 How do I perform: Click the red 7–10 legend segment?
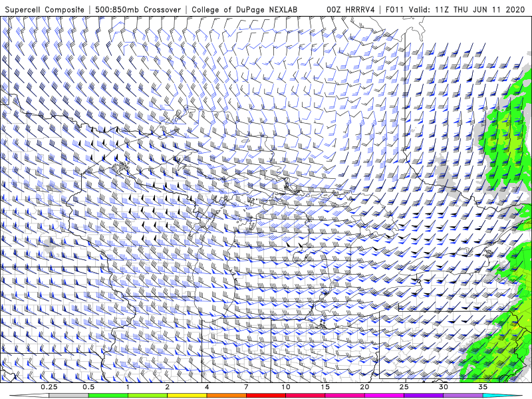pyautogui.click(x=266, y=396)
